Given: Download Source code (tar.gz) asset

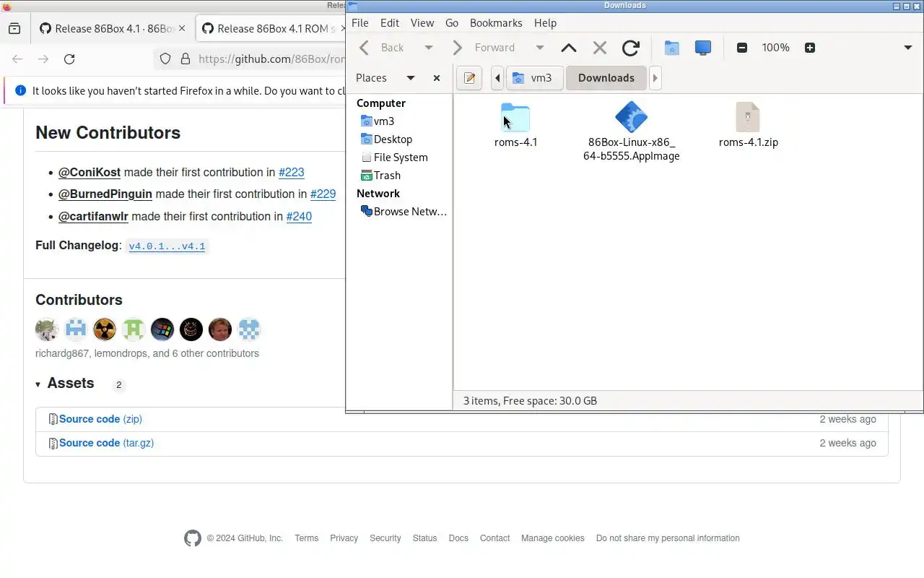Looking at the screenshot, I should point(106,443).
